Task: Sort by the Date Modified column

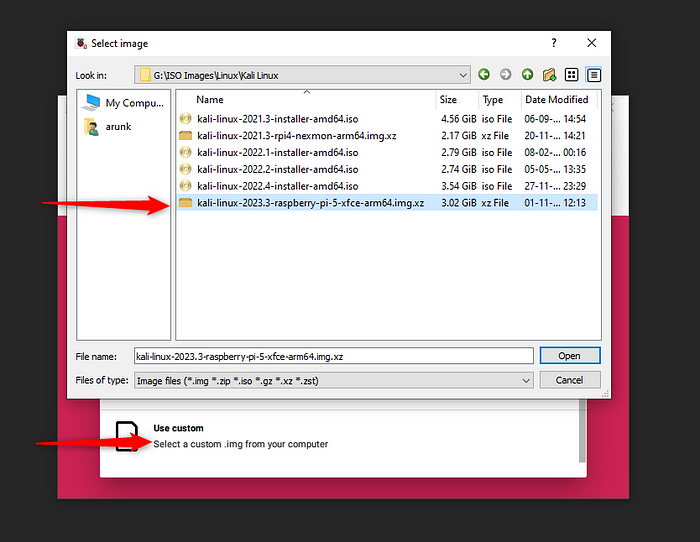Action: point(556,100)
